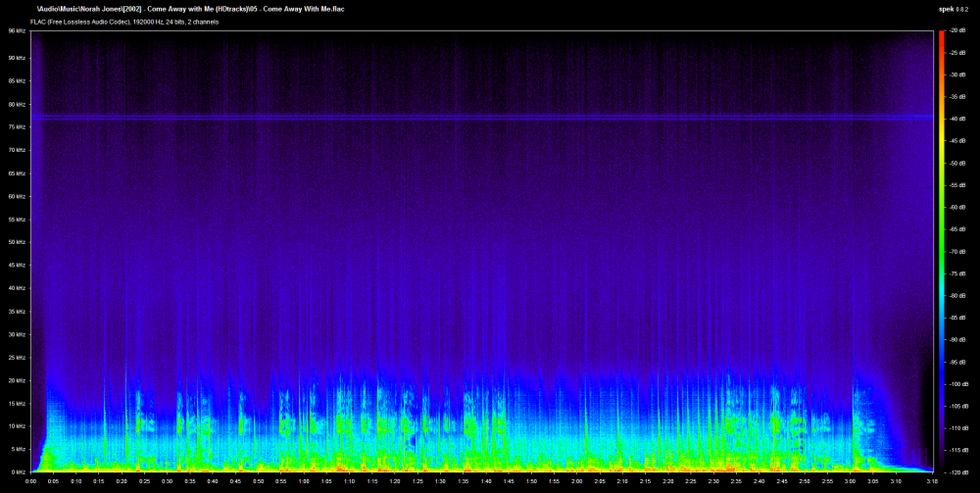Click the 0:00 start time label
The height and width of the screenshot is (493, 980).
tap(30, 481)
